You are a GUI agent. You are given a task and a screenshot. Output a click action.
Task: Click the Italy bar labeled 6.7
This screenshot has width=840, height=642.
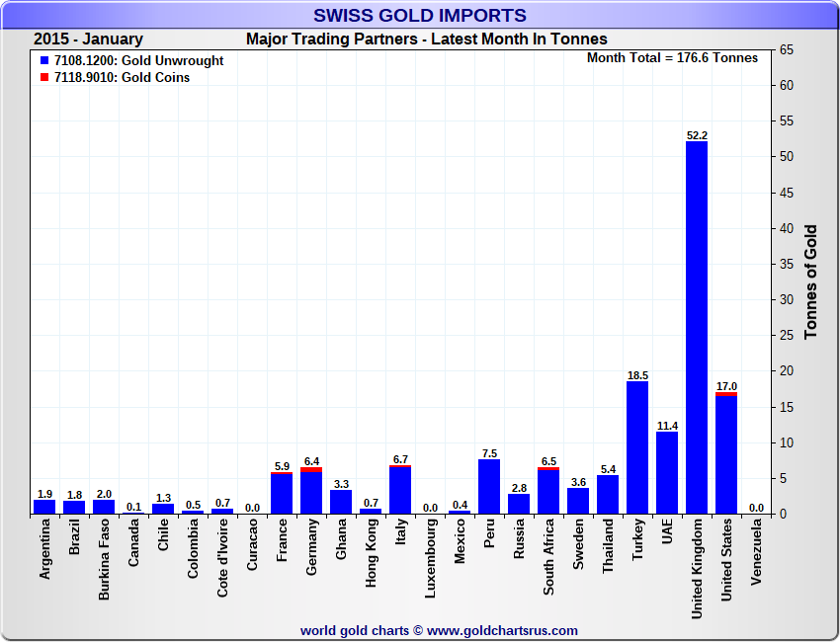click(400, 490)
